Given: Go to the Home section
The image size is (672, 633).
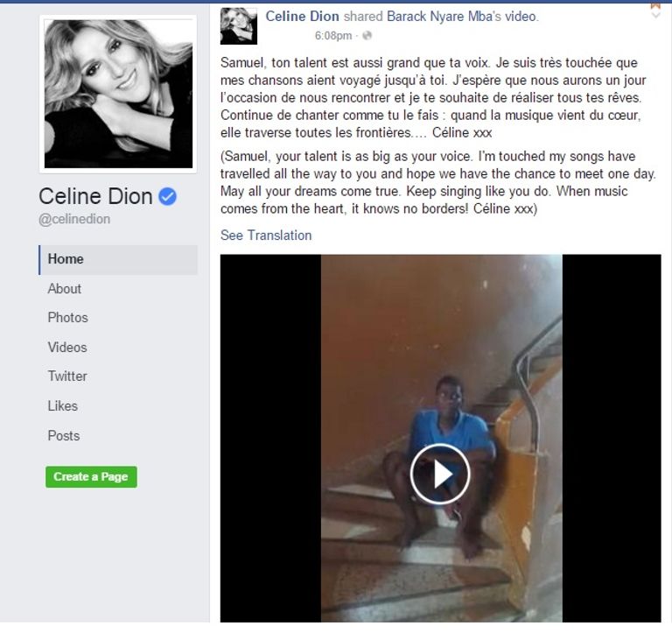Looking at the screenshot, I should pyautogui.click(x=118, y=259).
